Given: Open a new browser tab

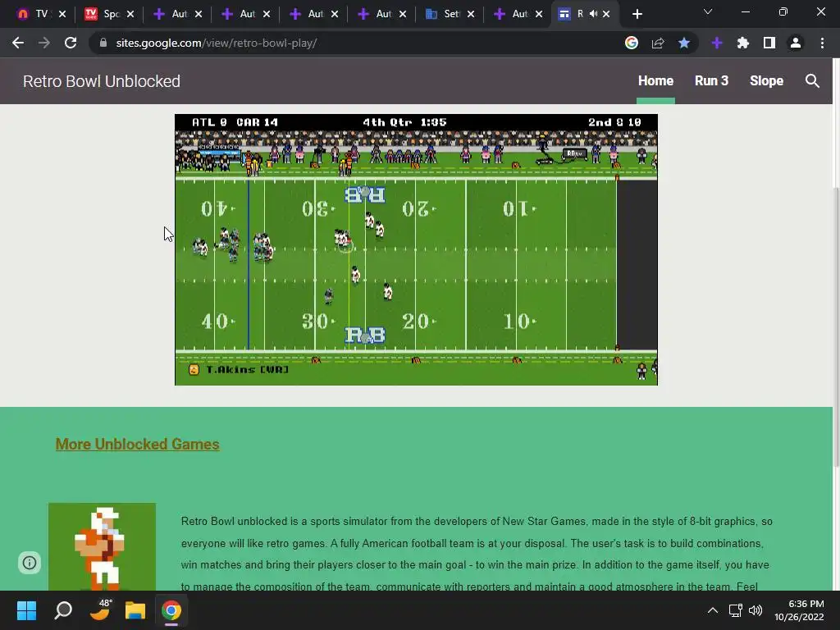Looking at the screenshot, I should (637, 14).
